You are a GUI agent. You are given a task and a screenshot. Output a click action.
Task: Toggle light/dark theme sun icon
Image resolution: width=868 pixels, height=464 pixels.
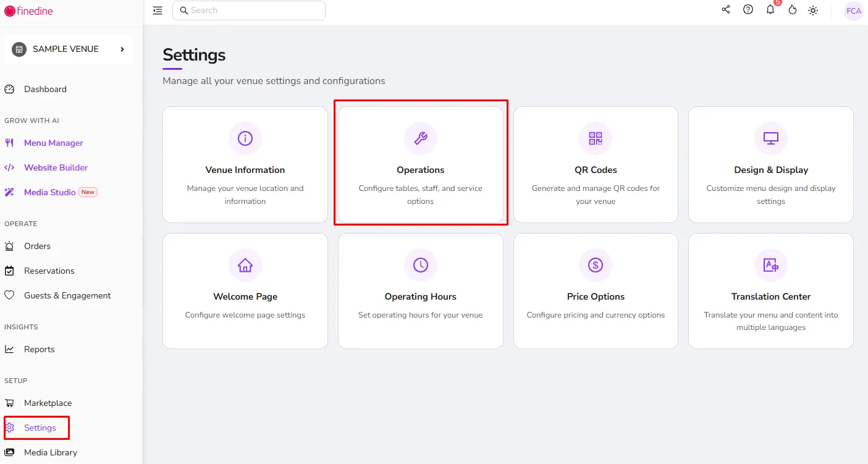[813, 11]
